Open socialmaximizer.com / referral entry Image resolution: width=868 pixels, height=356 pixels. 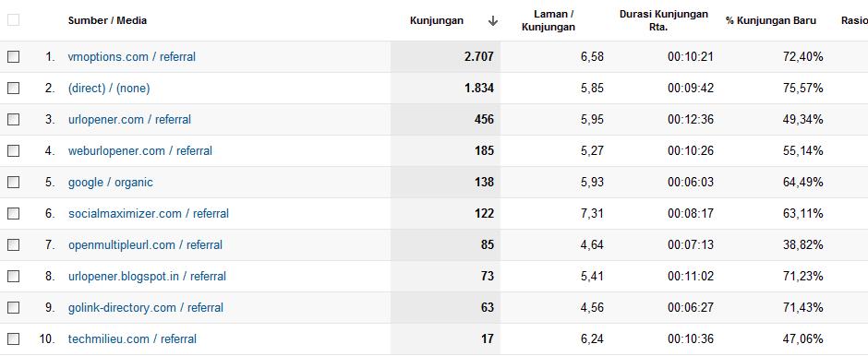tap(149, 213)
